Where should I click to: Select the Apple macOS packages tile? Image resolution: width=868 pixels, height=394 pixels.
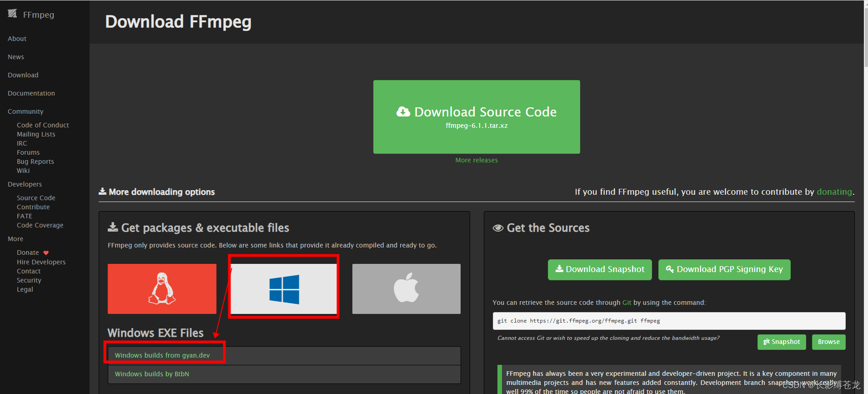click(406, 289)
